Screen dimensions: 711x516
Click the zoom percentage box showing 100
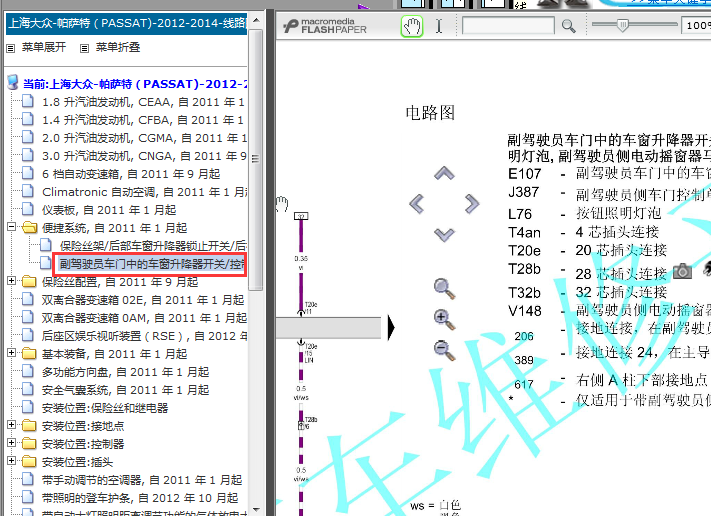[x=696, y=25]
